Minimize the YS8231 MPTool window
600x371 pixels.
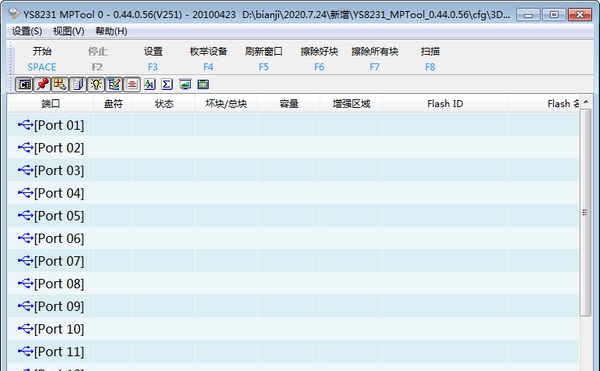click(528, 15)
